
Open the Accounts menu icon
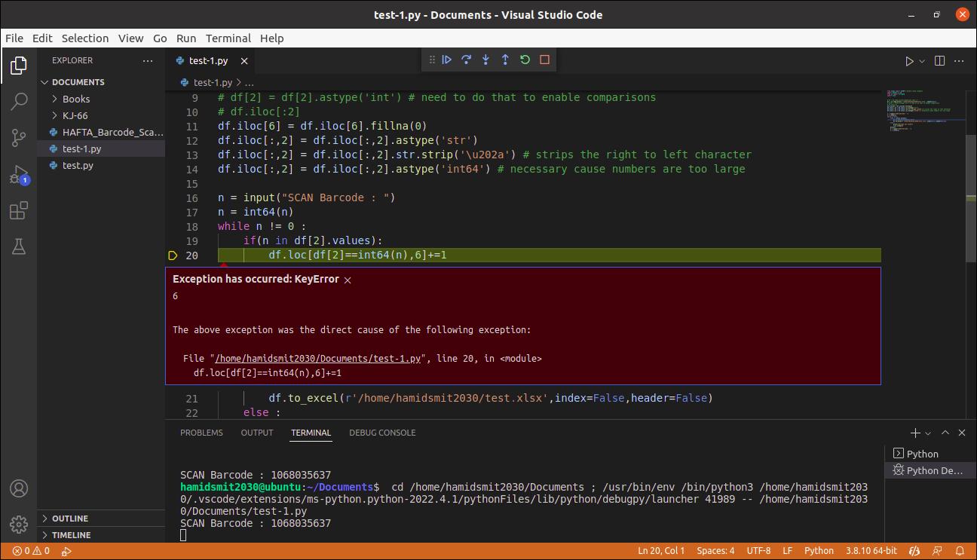(x=19, y=488)
